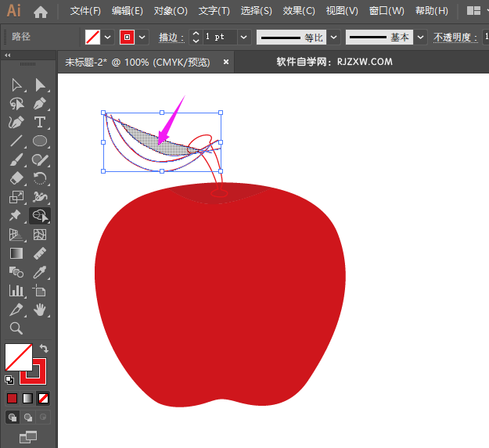Set paint mode to None
Image resolution: width=489 pixels, height=448 pixels.
(x=44, y=398)
